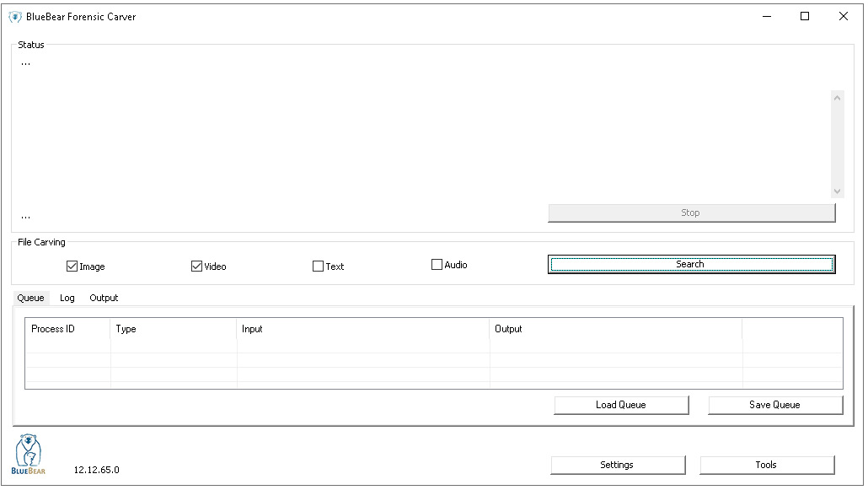Uncheck the Image file carving checkbox
The height and width of the screenshot is (490, 868).
pyautogui.click(x=72, y=266)
